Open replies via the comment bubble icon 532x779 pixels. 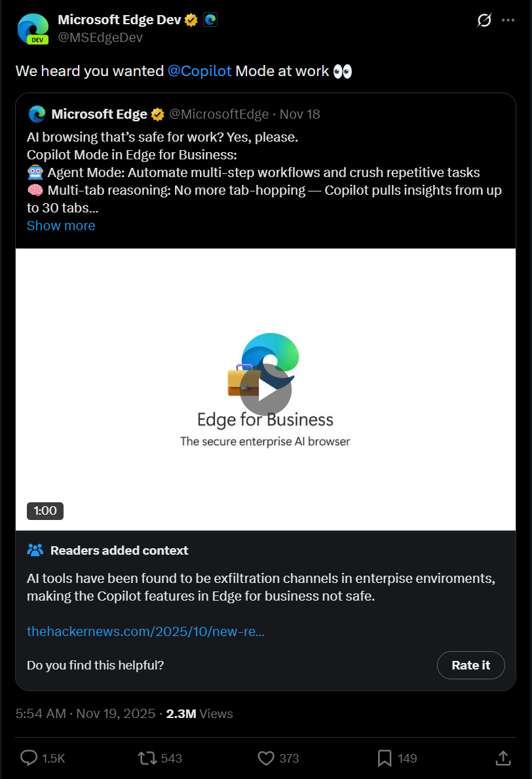pyautogui.click(x=29, y=758)
